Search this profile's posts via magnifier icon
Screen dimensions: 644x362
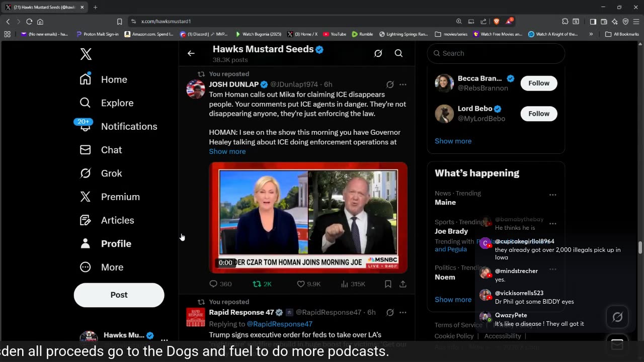pos(398,53)
